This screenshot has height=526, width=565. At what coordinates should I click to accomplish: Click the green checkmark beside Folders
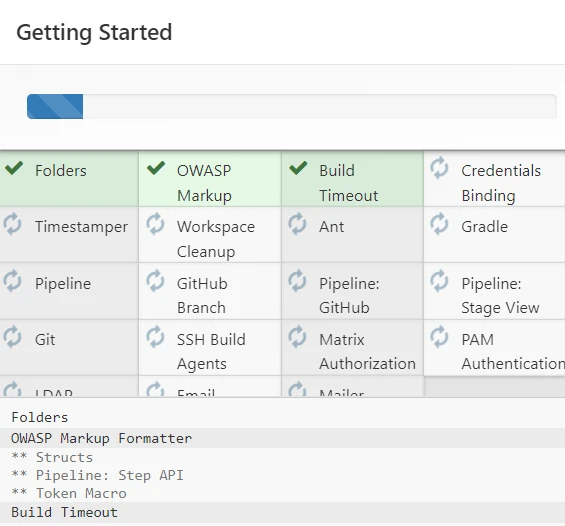tap(14, 168)
